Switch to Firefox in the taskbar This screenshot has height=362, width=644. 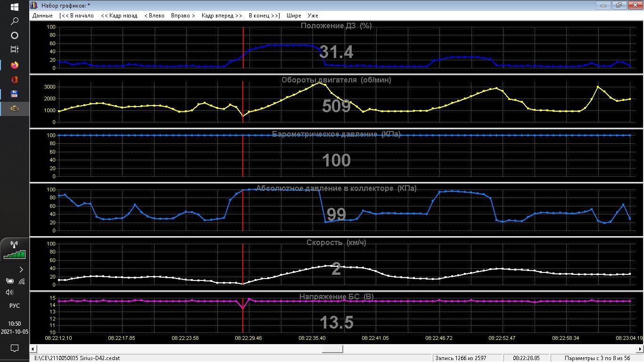pyautogui.click(x=15, y=65)
